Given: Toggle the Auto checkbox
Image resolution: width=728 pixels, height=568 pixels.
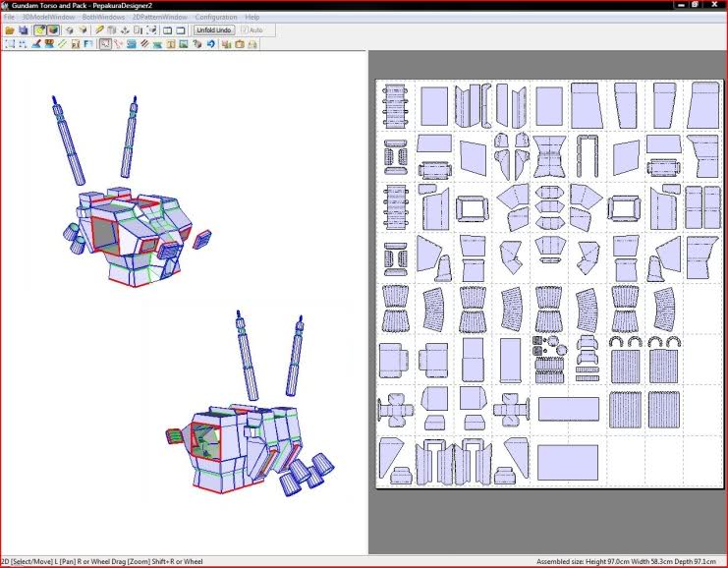Looking at the screenshot, I should coord(252,30).
